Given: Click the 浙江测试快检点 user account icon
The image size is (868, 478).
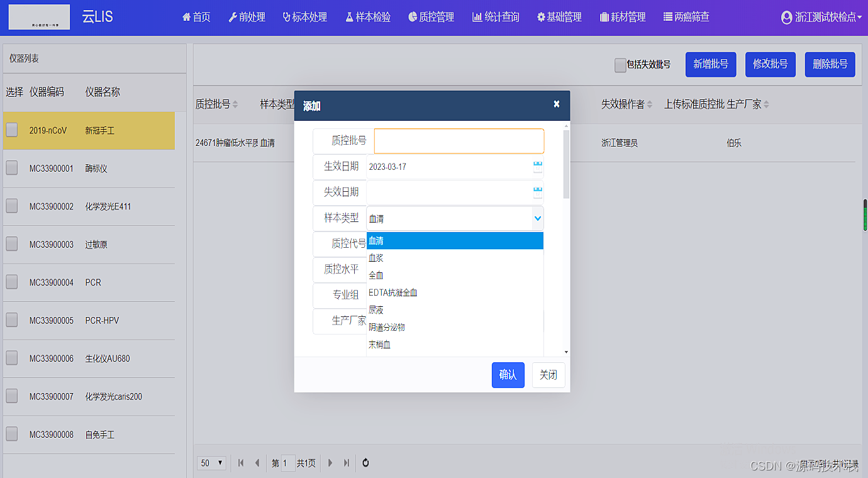Looking at the screenshot, I should coord(786,18).
